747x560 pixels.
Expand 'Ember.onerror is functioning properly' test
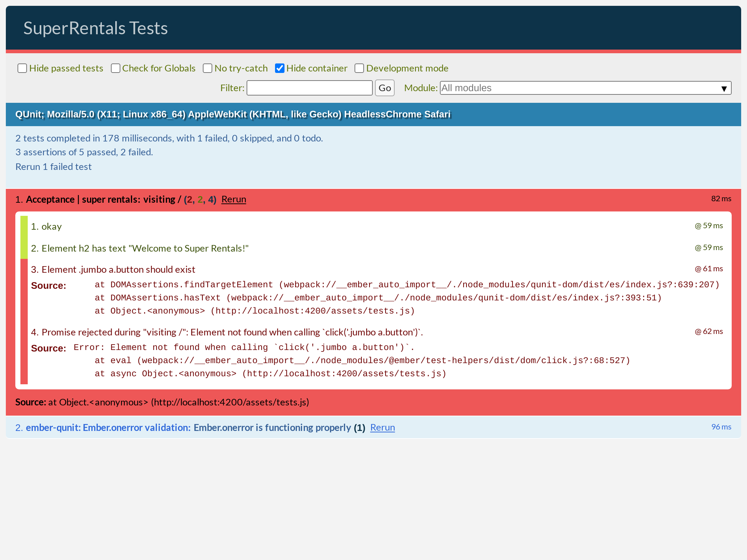272,427
